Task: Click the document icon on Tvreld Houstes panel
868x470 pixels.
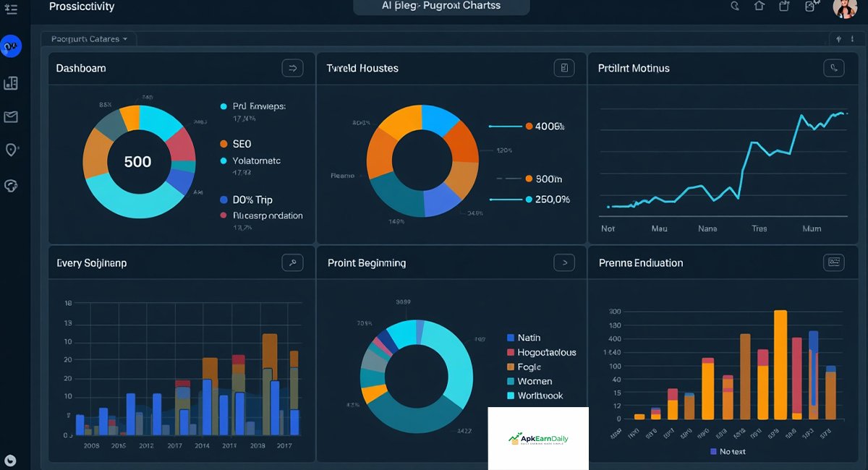Action: tap(564, 68)
